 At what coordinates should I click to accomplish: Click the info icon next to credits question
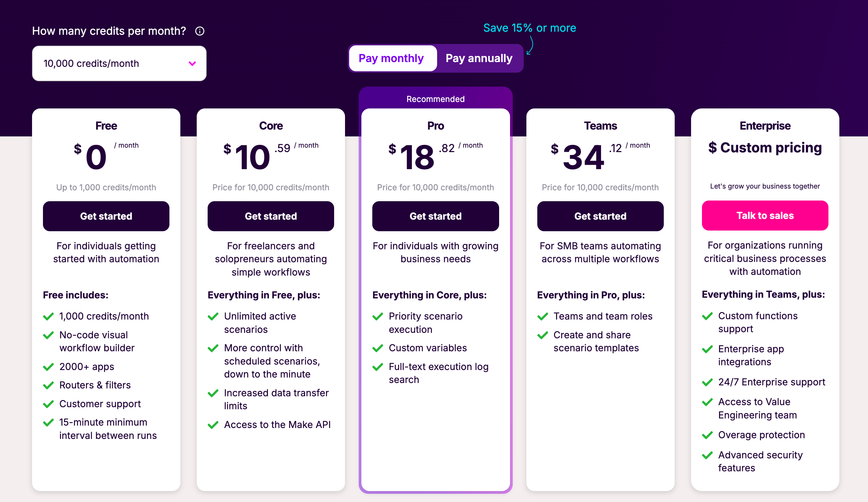click(199, 31)
